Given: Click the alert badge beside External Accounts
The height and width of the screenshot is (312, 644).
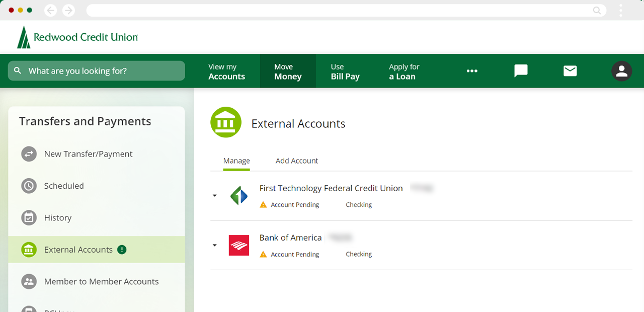Looking at the screenshot, I should [x=122, y=250].
